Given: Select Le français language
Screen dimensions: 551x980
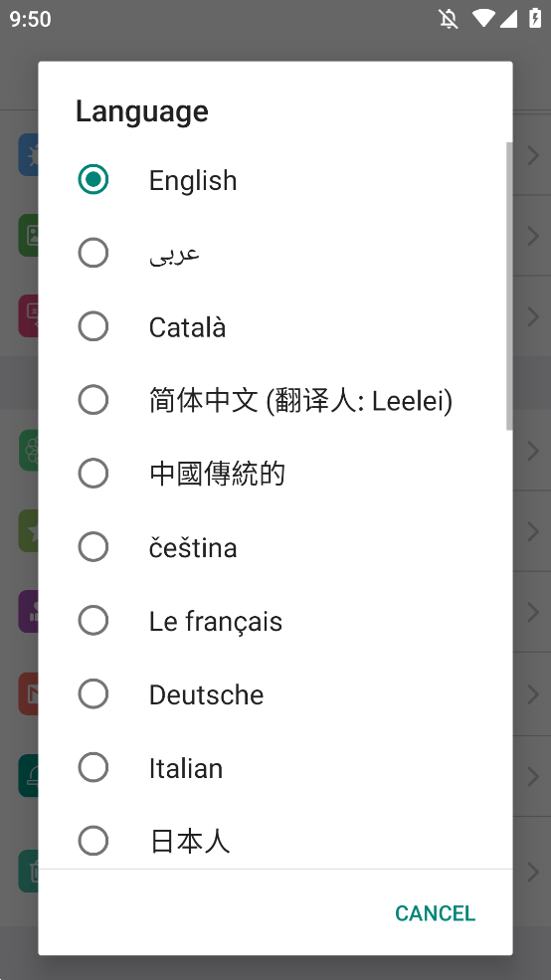Looking at the screenshot, I should pyautogui.click(x=275, y=621).
